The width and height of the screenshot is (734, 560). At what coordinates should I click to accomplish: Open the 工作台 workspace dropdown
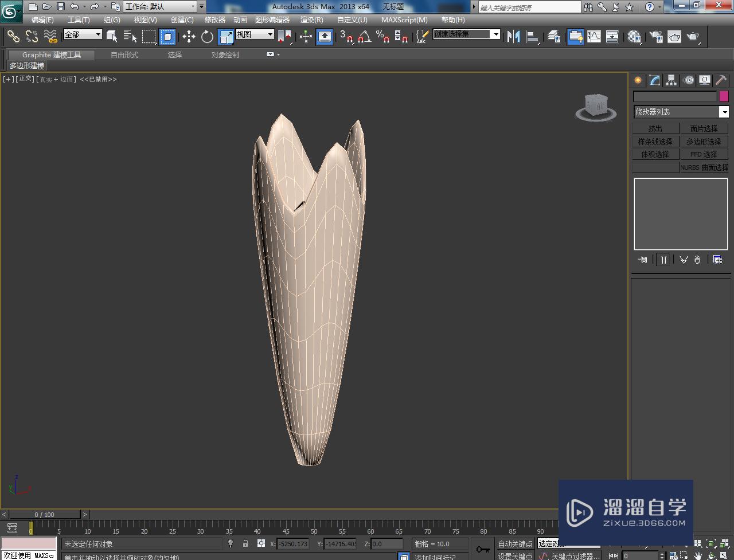[161, 7]
